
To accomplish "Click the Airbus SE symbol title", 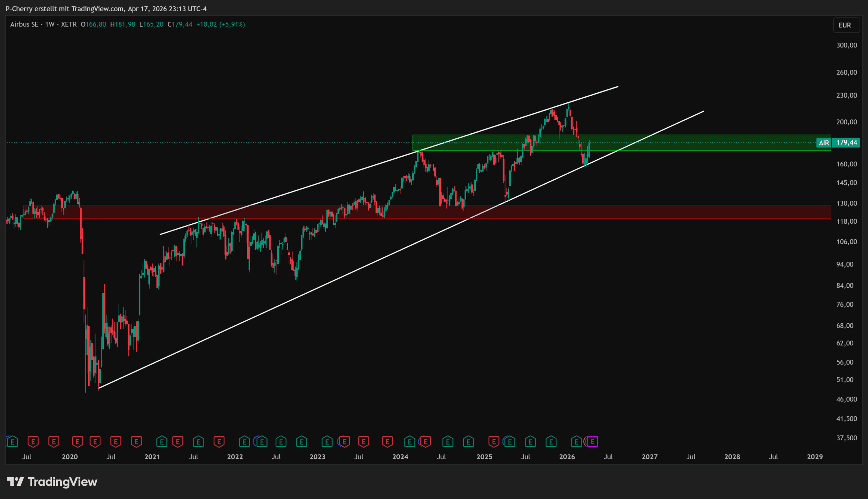I will click(24, 24).
